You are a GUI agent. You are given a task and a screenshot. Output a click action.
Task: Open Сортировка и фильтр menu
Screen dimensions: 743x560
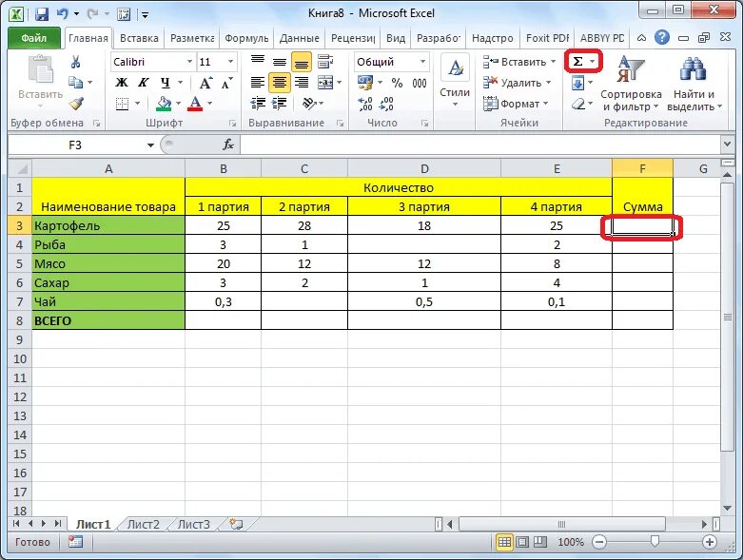point(630,83)
